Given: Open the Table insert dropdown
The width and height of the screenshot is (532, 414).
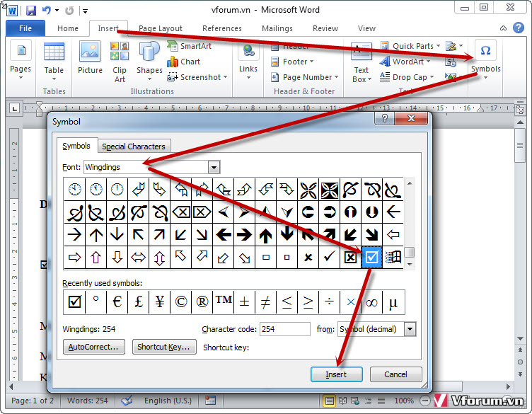Looking at the screenshot, I should point(54,62).
